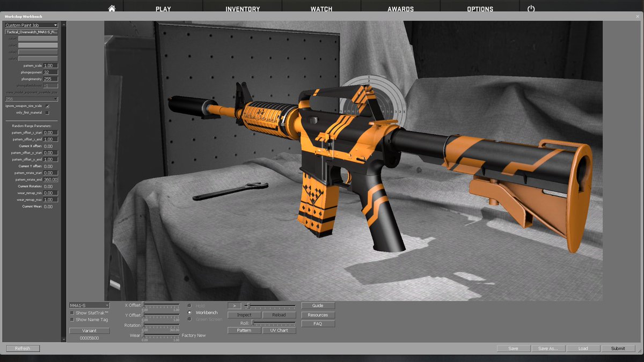
Task: Edit wear_remap_max field
Action: pyautogui.click(x=50, y=200)
